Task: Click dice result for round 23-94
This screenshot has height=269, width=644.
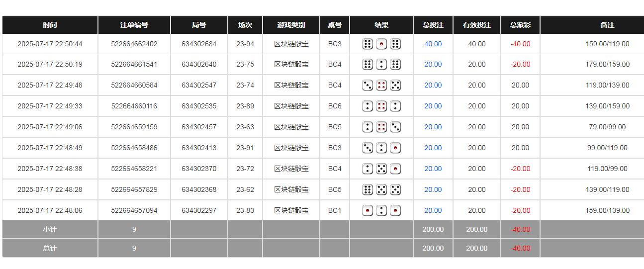Action: point(381,44)
